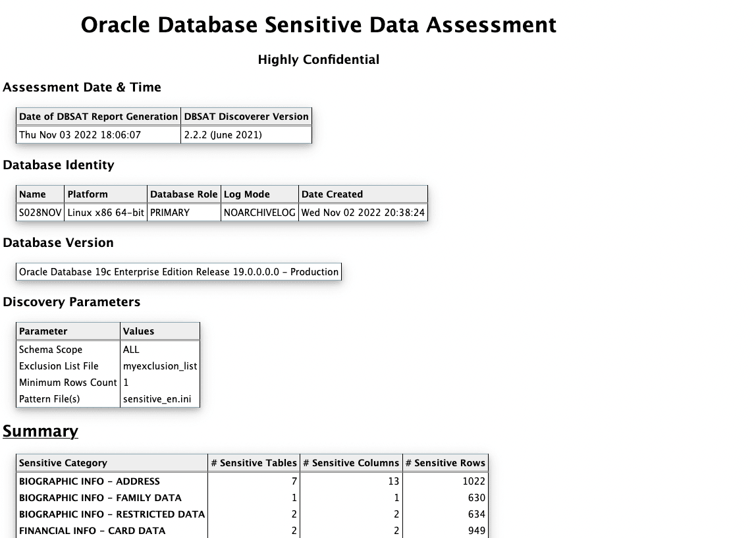
Task: Select the NOARCHIVELOG log mode cell
Action: pos(259,213)
